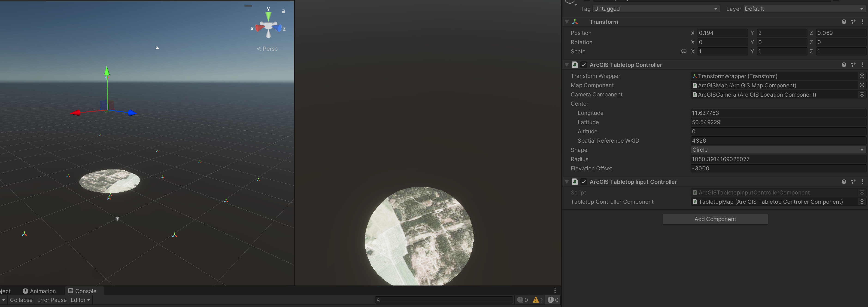868x307 pixels.
Task: Disable the ArcGIS Tabletop Controller component checkbox
Action: (584, 65)
